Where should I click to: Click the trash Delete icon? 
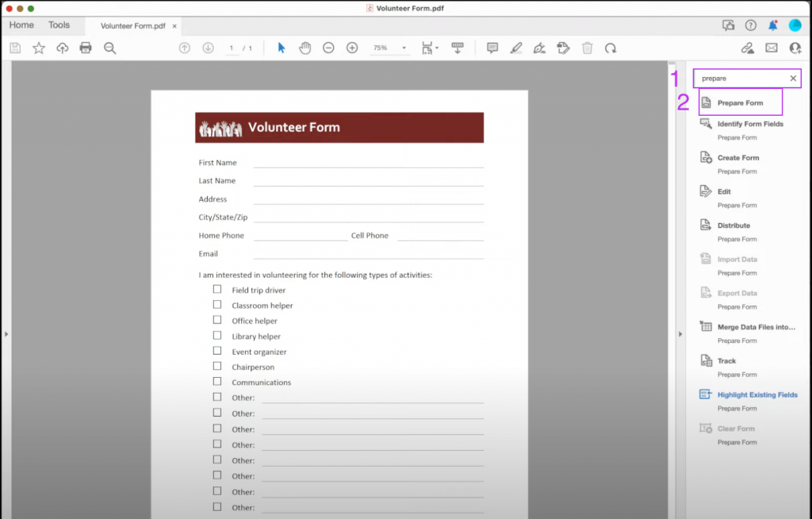(587, 48)
